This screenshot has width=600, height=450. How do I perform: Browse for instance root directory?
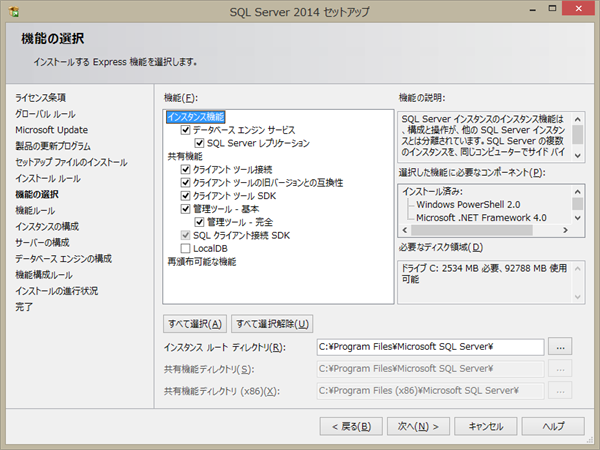point(560,347)
